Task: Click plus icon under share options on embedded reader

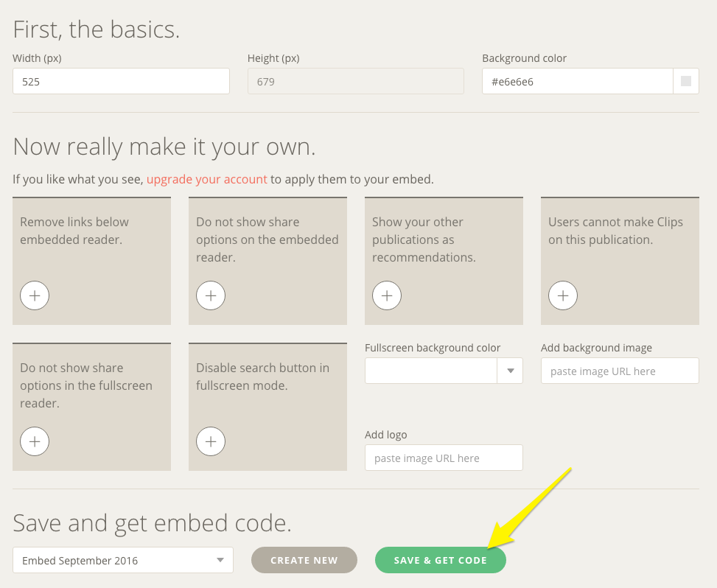Action: click(211, 295)
